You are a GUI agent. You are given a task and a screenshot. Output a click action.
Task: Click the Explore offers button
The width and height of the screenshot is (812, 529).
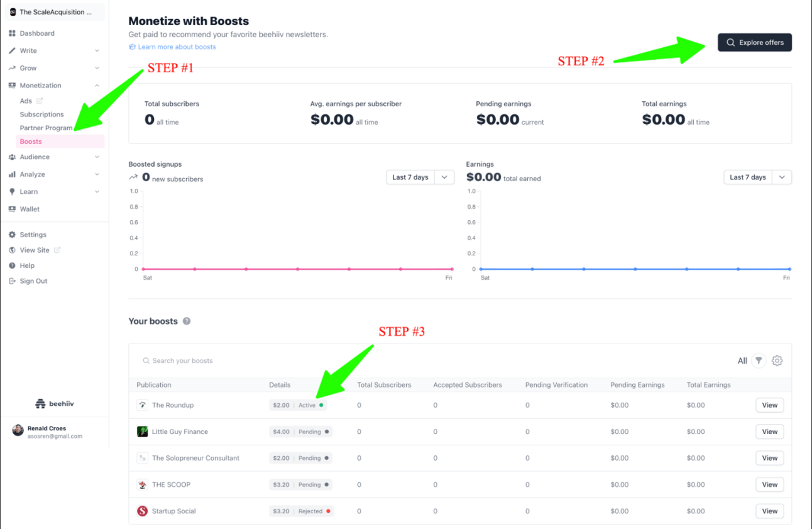(755, 43)
